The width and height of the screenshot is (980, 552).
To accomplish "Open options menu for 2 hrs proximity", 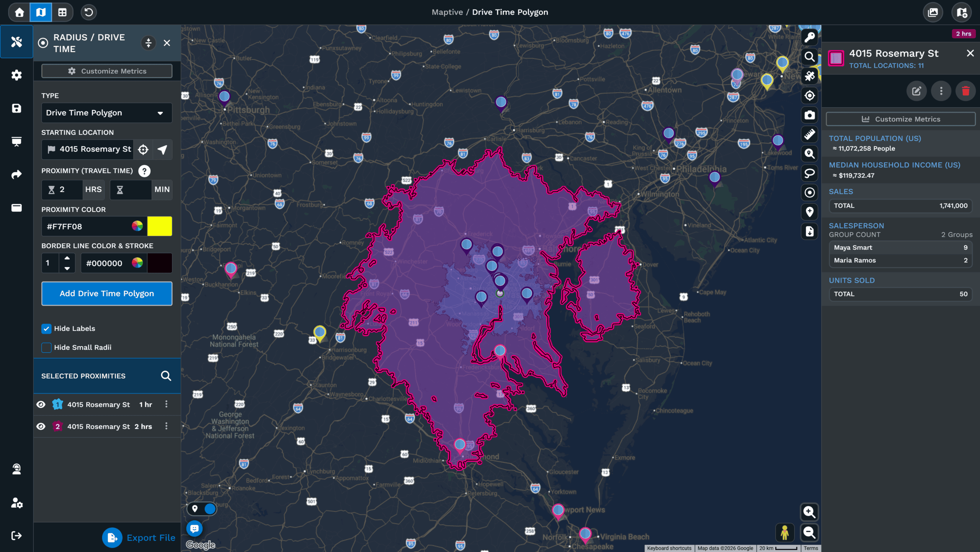I will coord(166,426).
